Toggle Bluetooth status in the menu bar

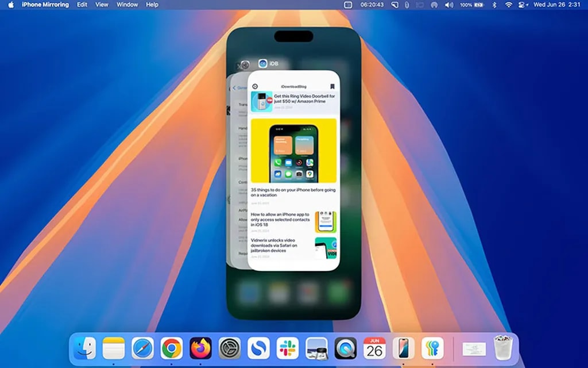[x=494, y=5]
